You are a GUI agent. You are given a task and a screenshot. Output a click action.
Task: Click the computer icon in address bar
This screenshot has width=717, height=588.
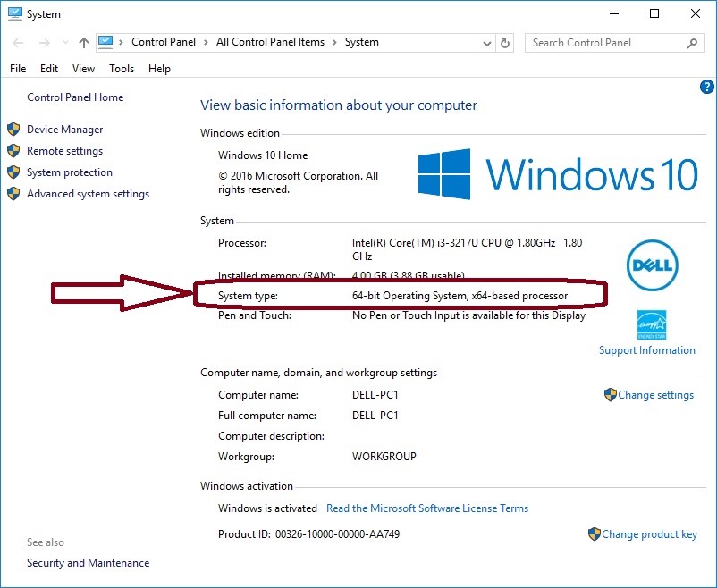105,42
